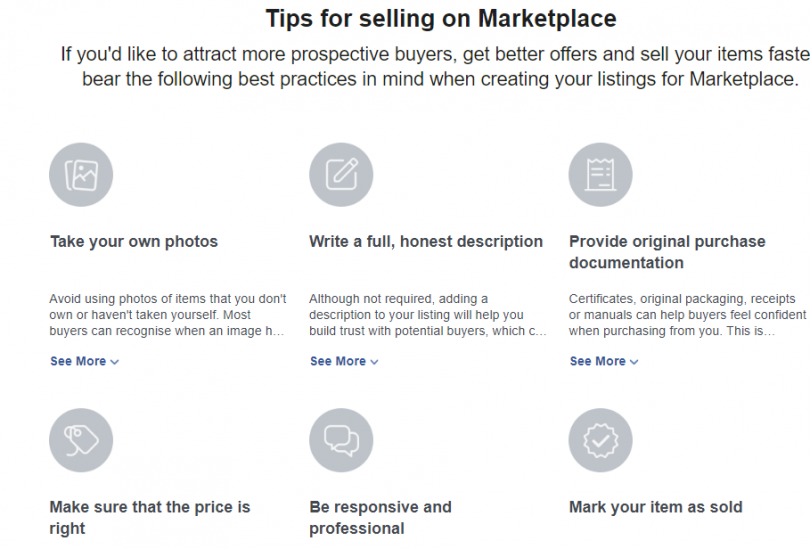Click the chat bubbles icon
Image resolution: width=810 pixels, height=549 pixels.
(x=341, y=441)
